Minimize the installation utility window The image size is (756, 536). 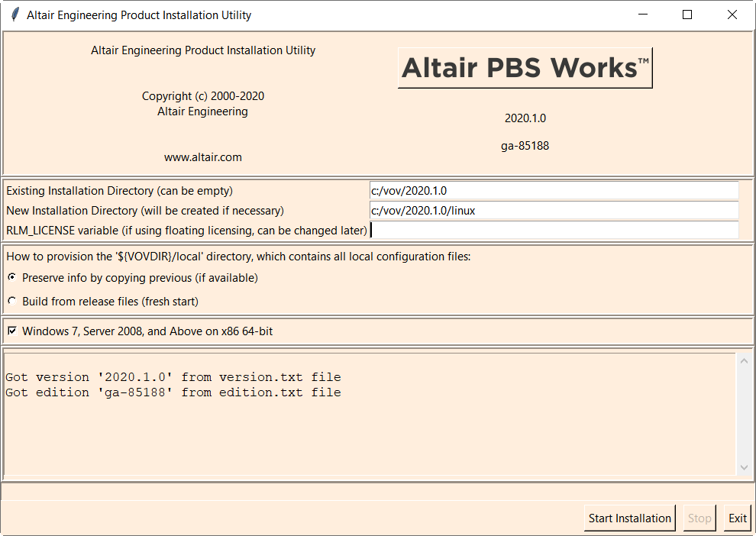click(643, 15)
